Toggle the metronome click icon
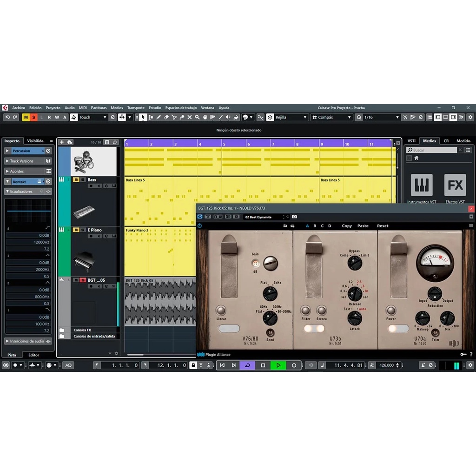The height and width of the screenshot is (476, 476). click(423, 365)
